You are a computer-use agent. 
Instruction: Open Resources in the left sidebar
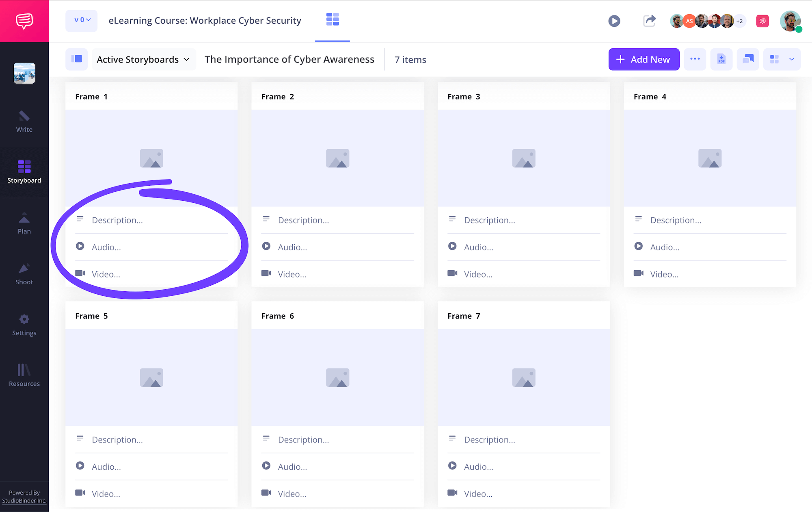click(24, 375)
